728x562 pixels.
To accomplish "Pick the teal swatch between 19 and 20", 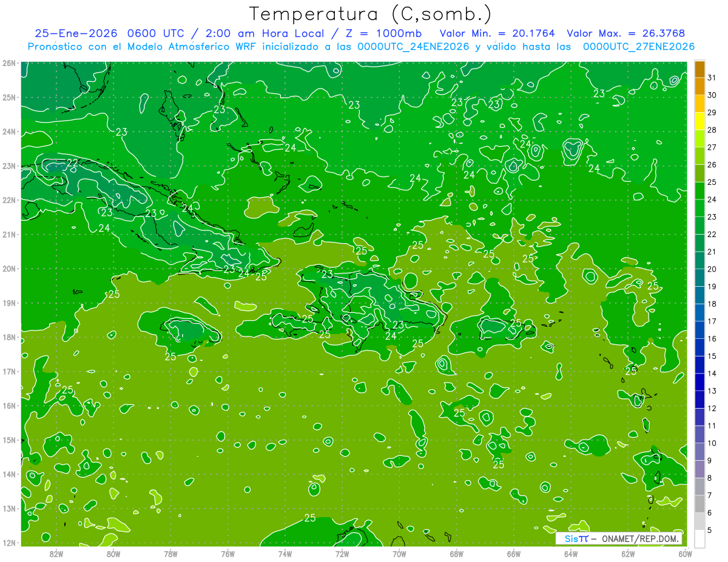I will click(699, 278).
